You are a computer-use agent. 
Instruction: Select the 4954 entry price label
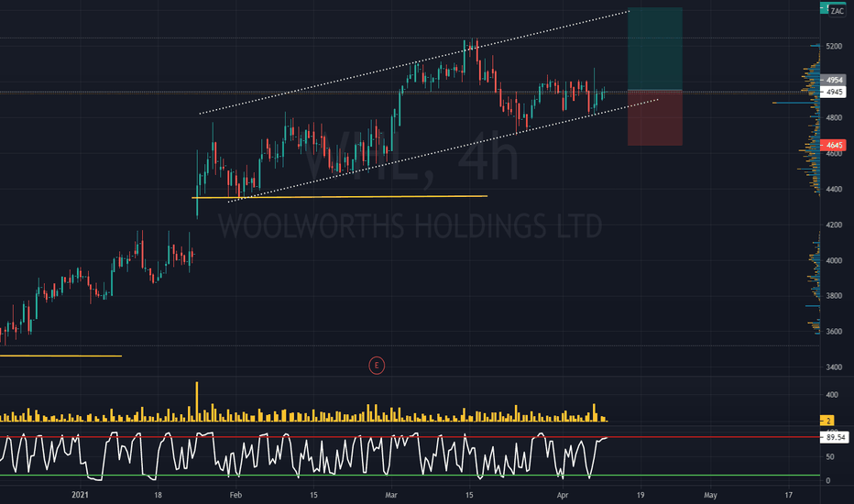[x=833, y=80]
